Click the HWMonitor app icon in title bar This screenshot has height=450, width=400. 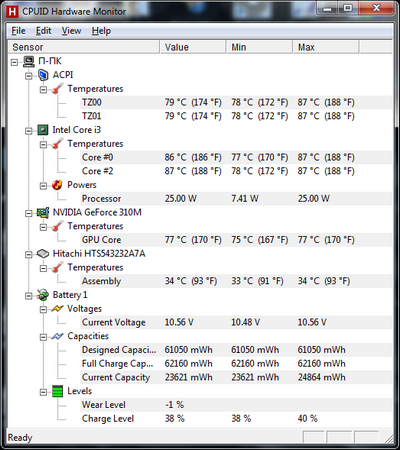click(x=12, y=11)
